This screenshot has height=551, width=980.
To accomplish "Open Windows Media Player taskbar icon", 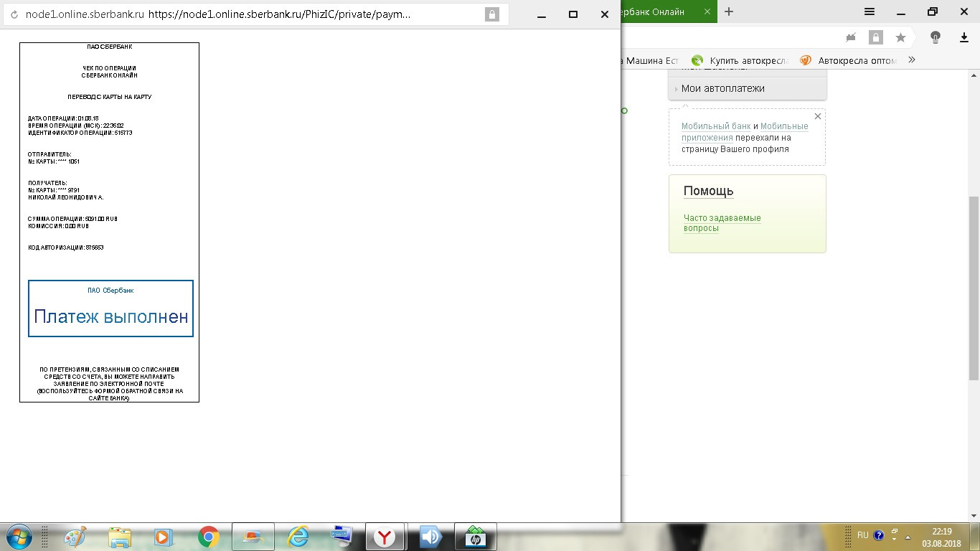I will point(164,537).
